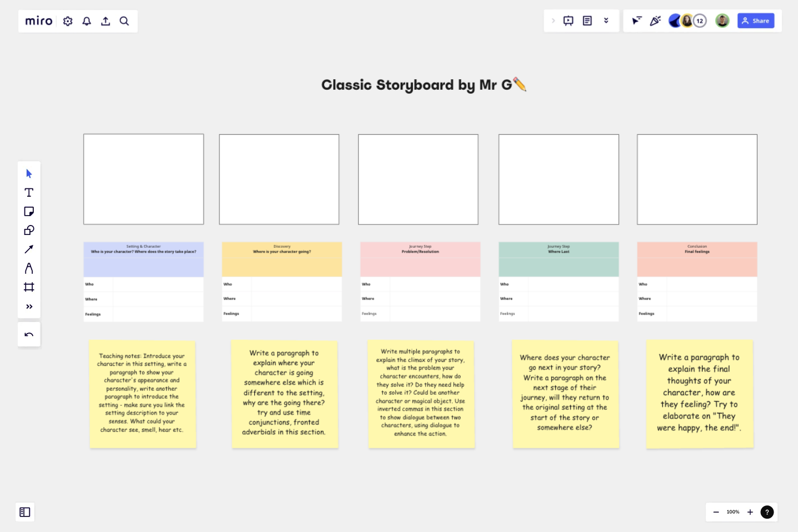Click the Share button
Viewport: 798px width, 532px height.
756,21
